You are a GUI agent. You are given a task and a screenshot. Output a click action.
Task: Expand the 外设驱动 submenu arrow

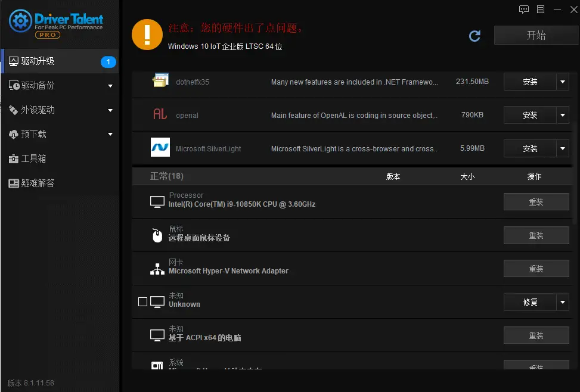pos(110,110)
